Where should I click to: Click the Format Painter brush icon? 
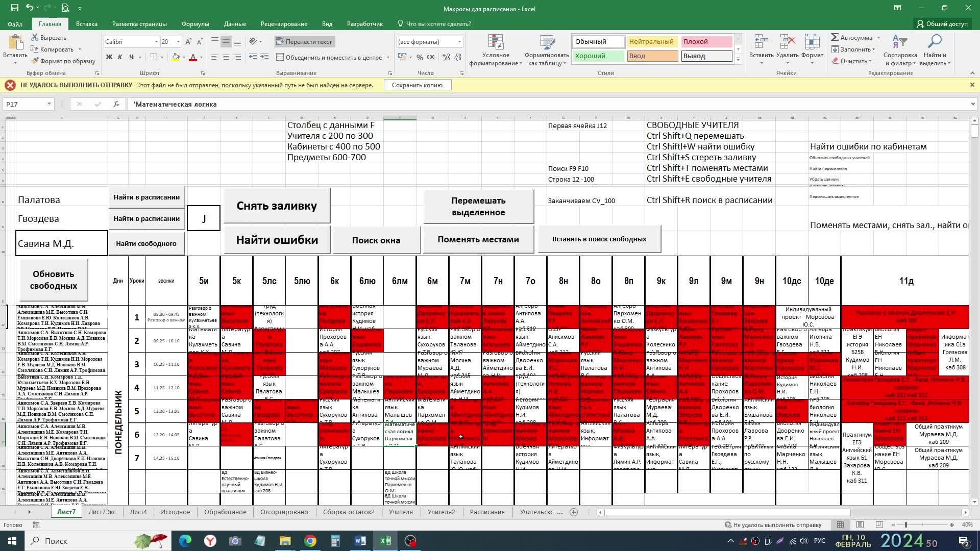click(x=35, y=61)
